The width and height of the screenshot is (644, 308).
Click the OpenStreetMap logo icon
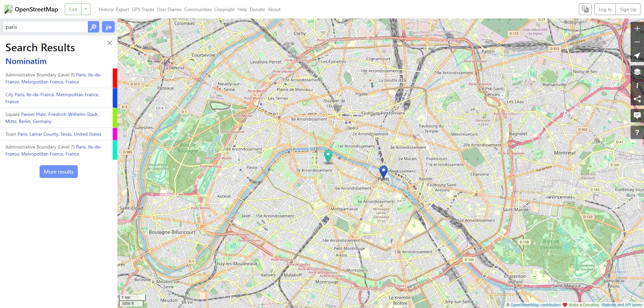(x=8, y=9)
